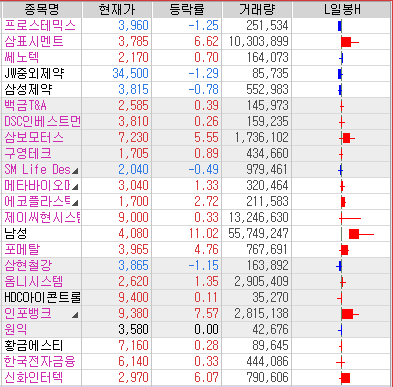
Task: Expand truncated name marker on 에코플라스틱 row
Action: pyautogui.click(x=75, y=203)
